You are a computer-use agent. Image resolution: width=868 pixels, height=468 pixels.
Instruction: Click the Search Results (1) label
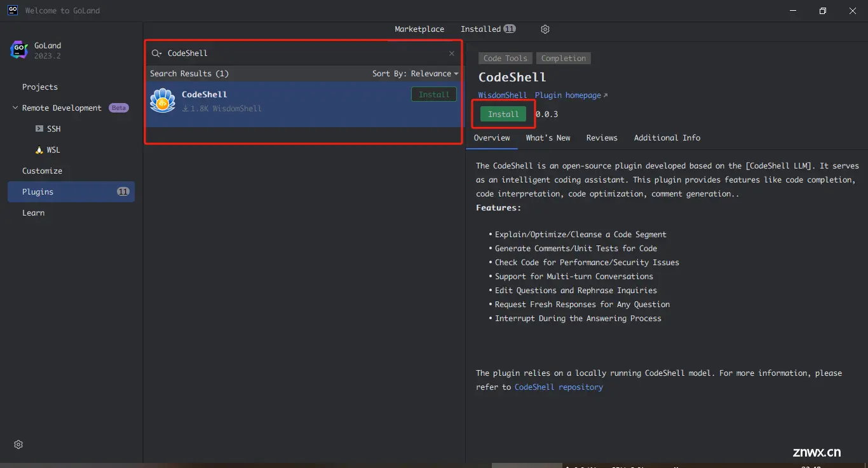pos(189,74)
